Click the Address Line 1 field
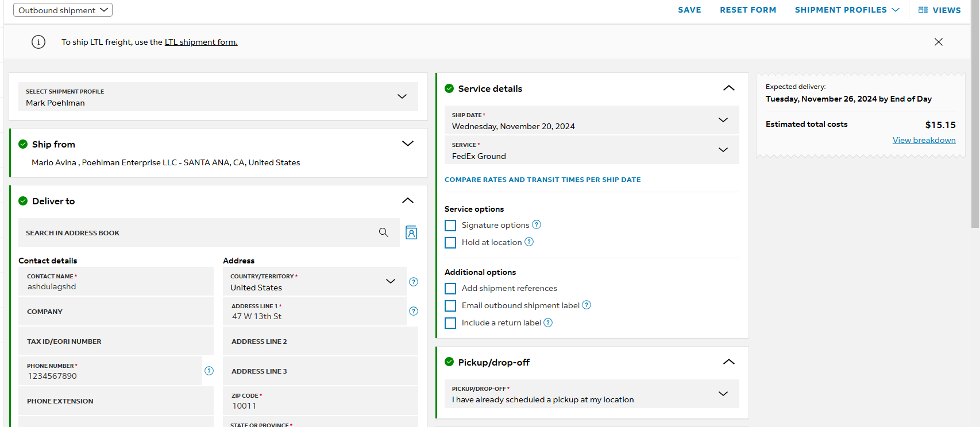The width and height of the screenshot is (980, 427). pyautogui.click(x=315, y=311)
